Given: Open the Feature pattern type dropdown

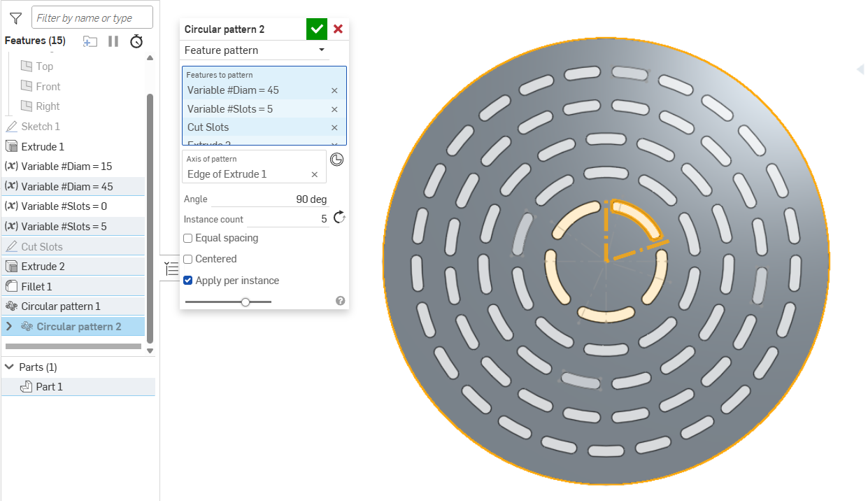Looking at the screenshot, I should pos(256,50).
